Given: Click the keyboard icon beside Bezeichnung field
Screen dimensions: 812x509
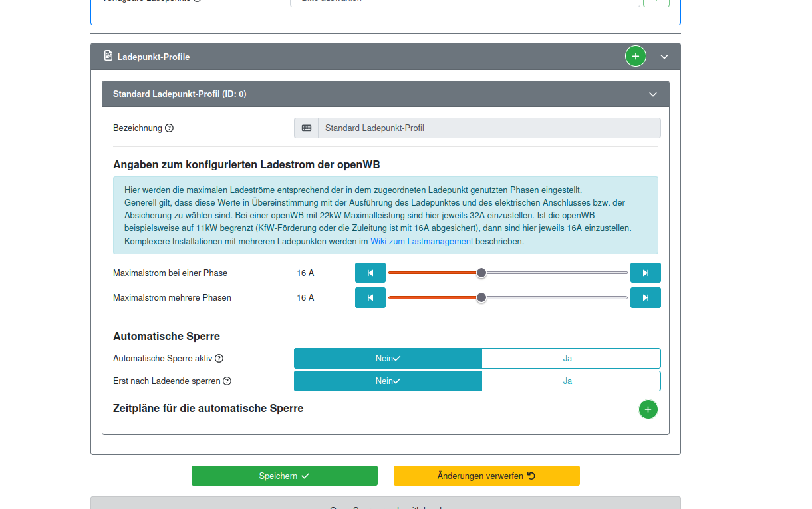Looking at the screenshot, I should coord(307,128).
